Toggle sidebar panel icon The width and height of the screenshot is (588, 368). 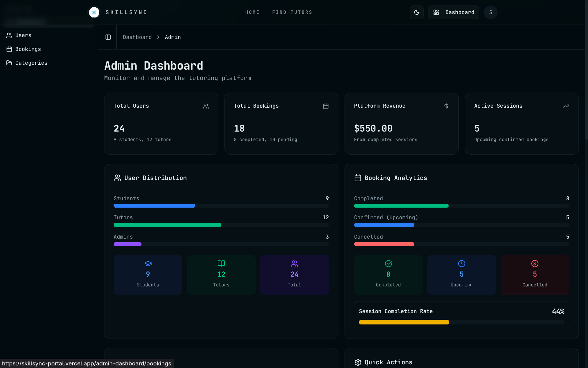108,37
